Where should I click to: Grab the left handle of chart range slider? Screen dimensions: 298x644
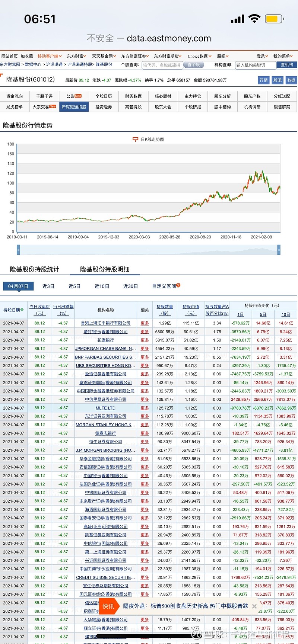tap(18, 250)
